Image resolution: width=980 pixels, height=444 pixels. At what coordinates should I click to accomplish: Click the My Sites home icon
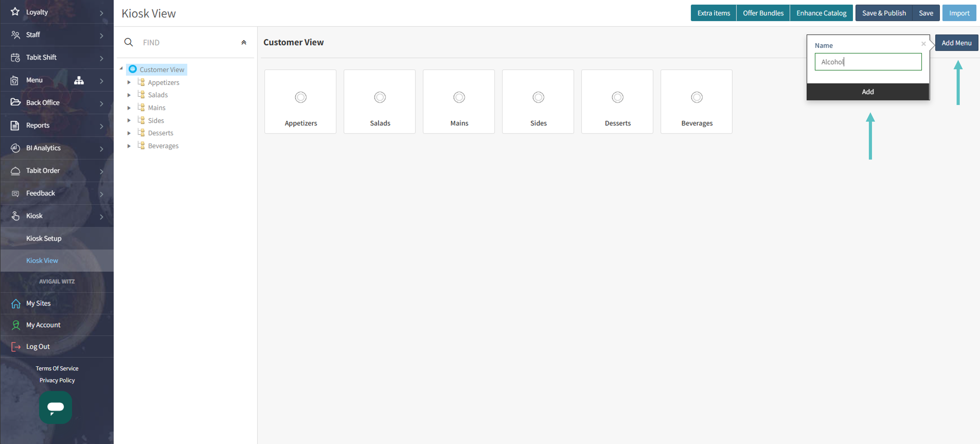tap(16, 303)
